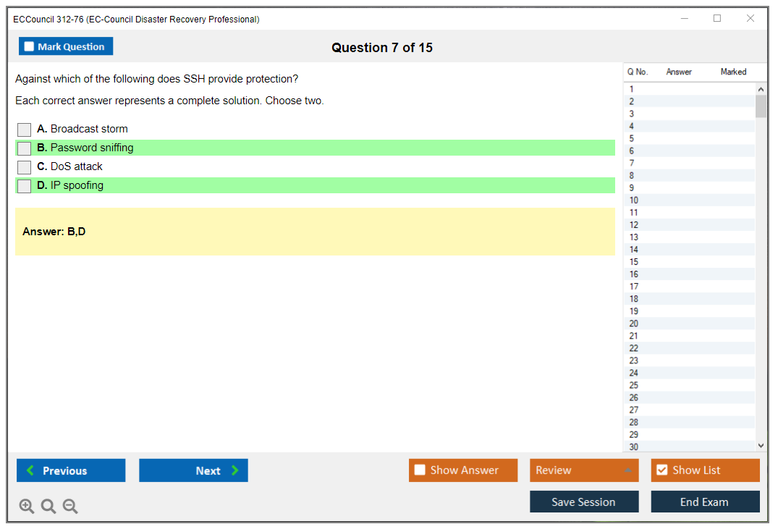Select checkbox for option B Password sniffing
The width and height of the screenshot is (778, 532).
(25, 148)
